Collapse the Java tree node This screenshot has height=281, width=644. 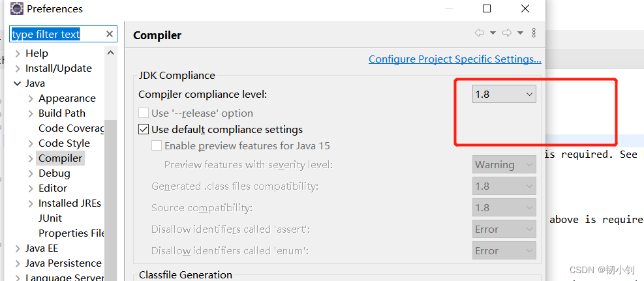(x=17, y=83)
